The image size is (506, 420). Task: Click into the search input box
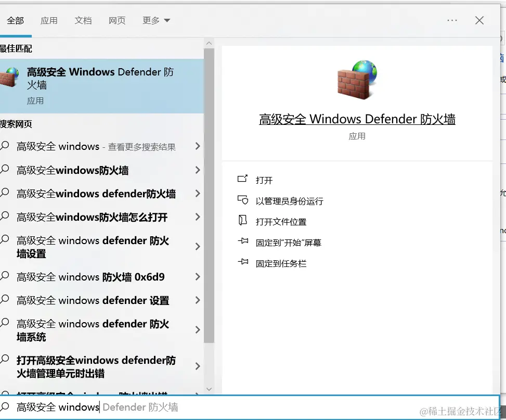pyautogui.click(x=250, y=407)
